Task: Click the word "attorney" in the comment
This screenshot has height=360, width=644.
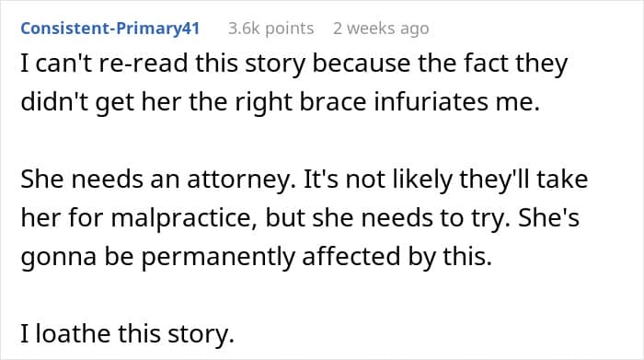Action: pos(241,180)
